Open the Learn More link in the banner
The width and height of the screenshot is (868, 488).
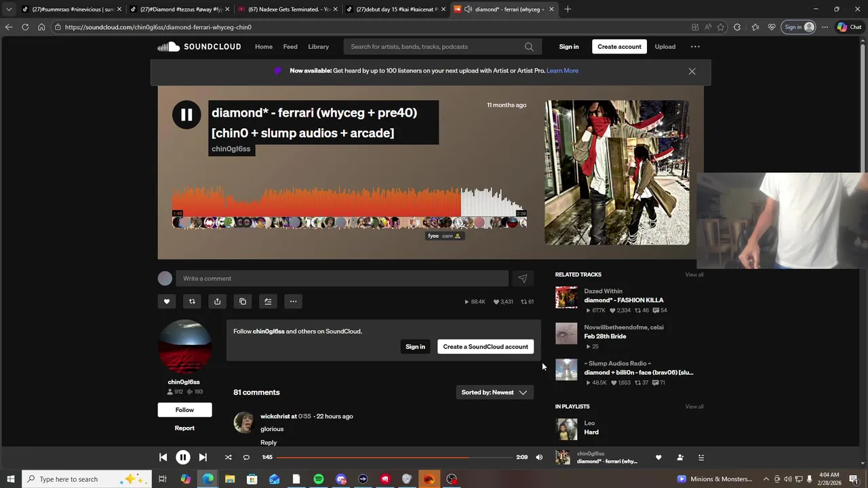coord(562,70)
